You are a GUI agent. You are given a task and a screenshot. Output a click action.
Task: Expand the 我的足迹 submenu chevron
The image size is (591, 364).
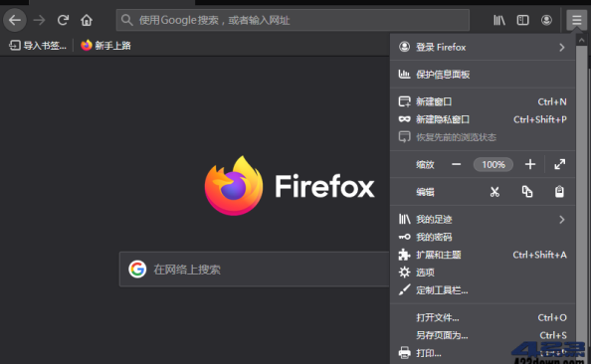[x=562, y=220]
